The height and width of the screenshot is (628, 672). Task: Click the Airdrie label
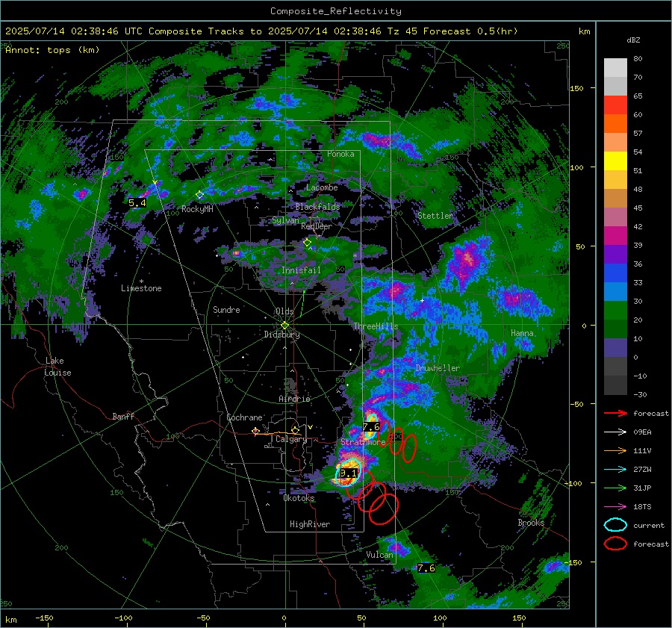(x=294, y=399)
